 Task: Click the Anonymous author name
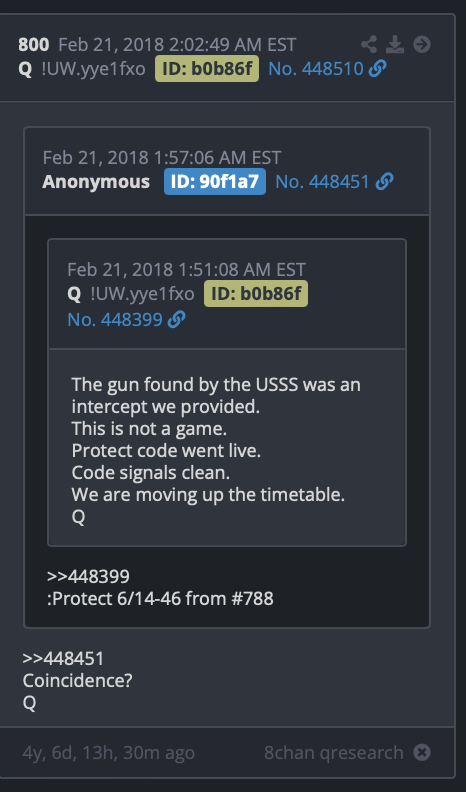pyautogui.click(x=96, y=181)
